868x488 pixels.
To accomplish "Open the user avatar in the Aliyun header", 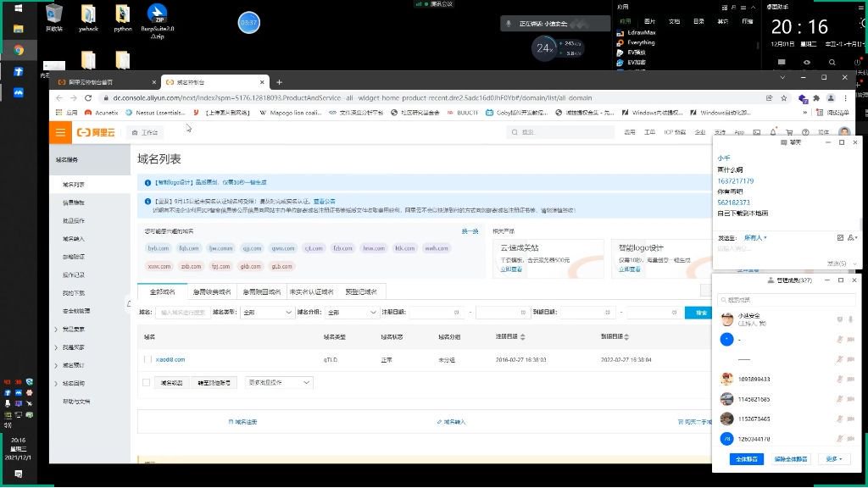I will tap(843, 131).
